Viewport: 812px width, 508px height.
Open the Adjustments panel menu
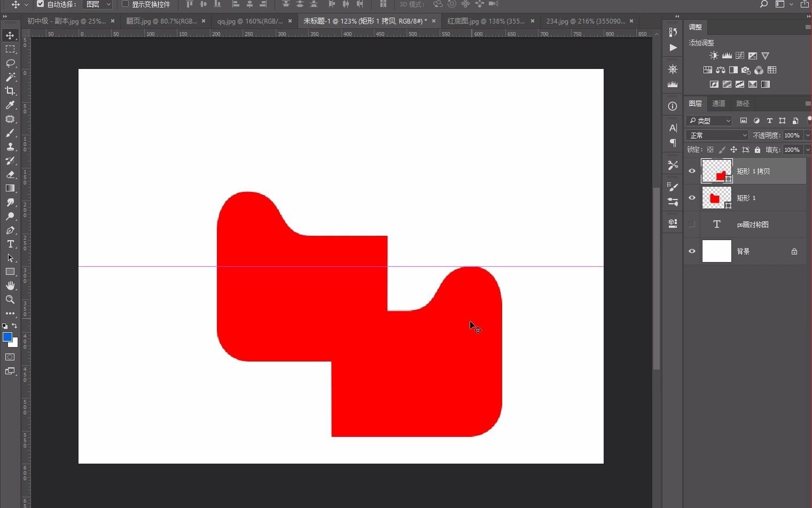808,27
